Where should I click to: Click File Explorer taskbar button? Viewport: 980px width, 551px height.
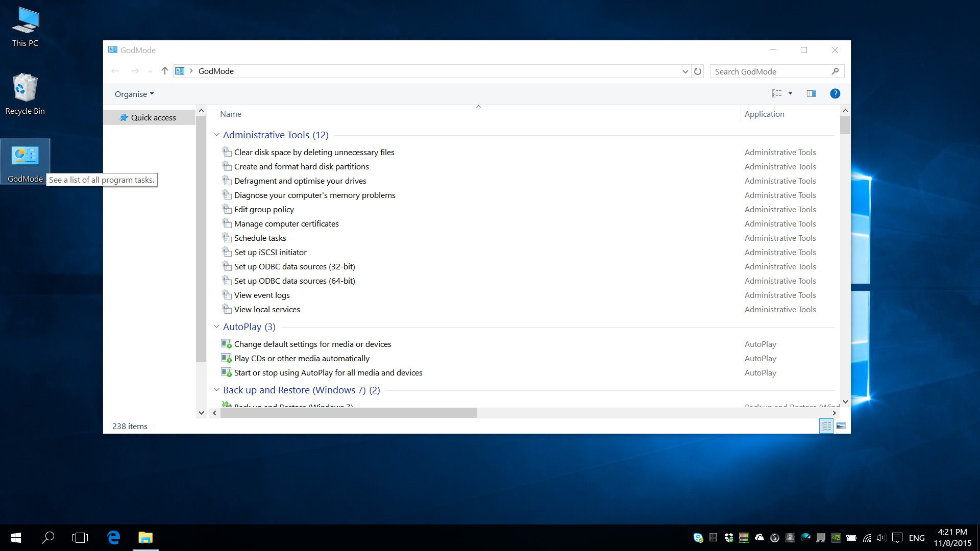(145, 538)
